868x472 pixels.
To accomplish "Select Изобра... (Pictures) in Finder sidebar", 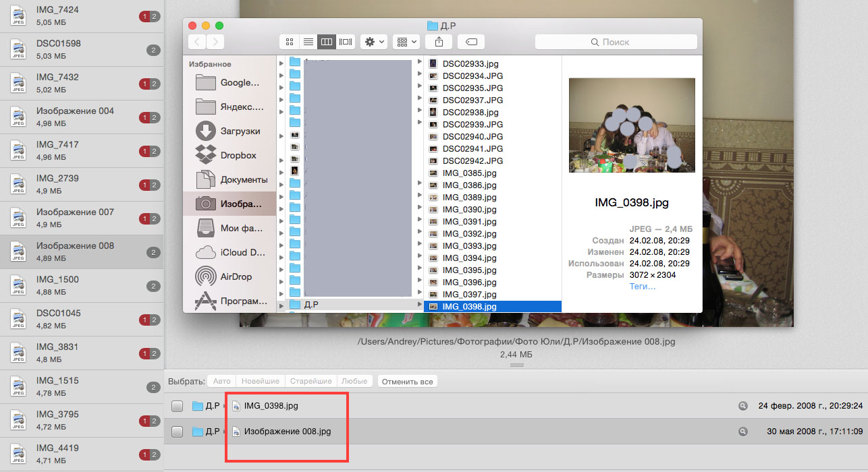I will coord(229,204).
